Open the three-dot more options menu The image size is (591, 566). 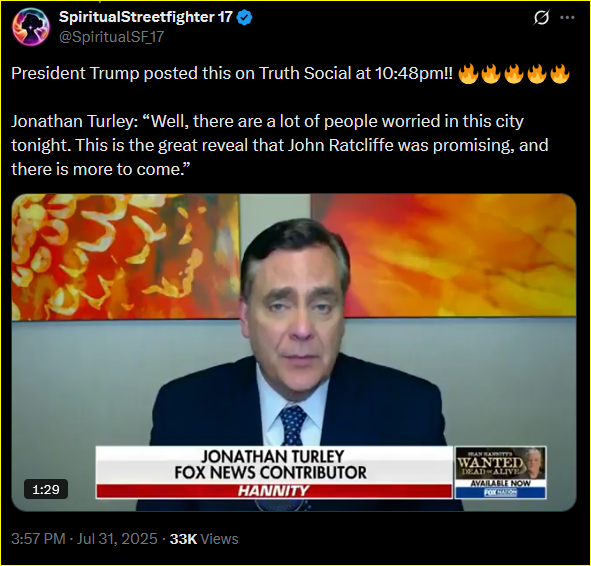[x=567, y=17]
